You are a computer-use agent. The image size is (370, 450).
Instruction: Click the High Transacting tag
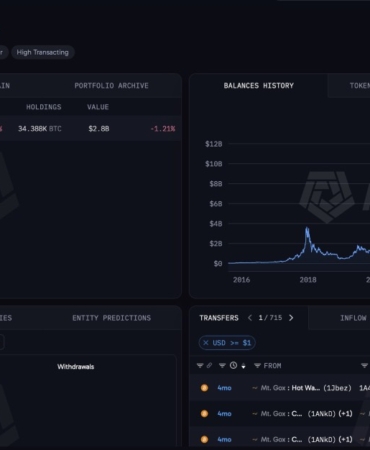coord(43,52)
